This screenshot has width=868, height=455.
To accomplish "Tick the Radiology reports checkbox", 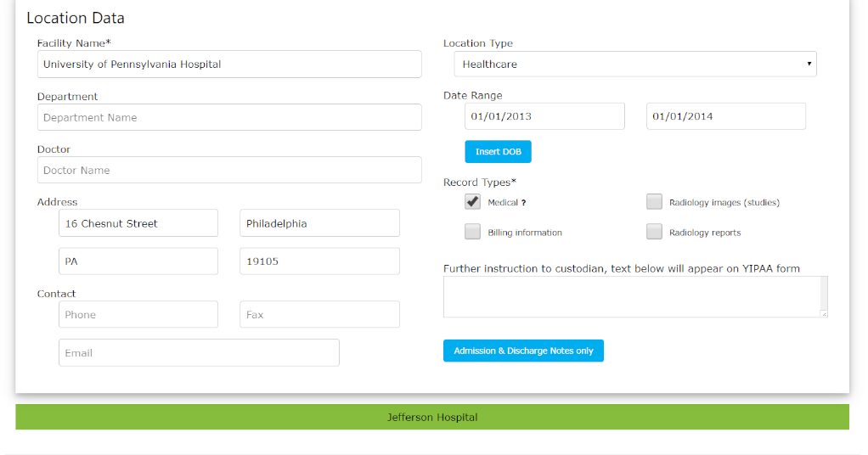I will [654, 232].
